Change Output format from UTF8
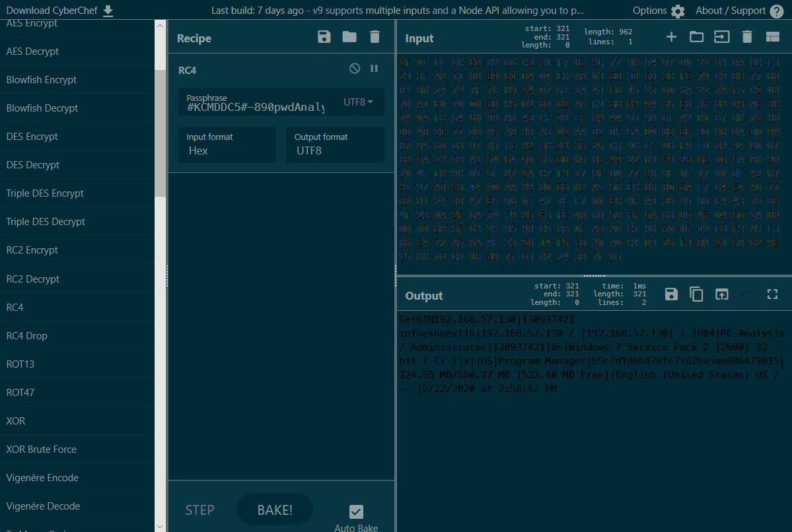The image size is (792, 532). coord(334,150)
